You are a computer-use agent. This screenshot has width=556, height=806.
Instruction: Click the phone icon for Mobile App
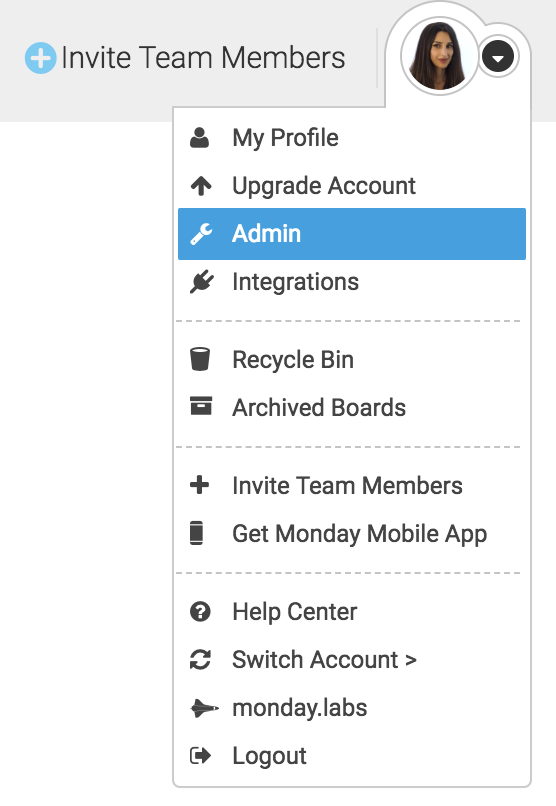(x=196, y=533)
